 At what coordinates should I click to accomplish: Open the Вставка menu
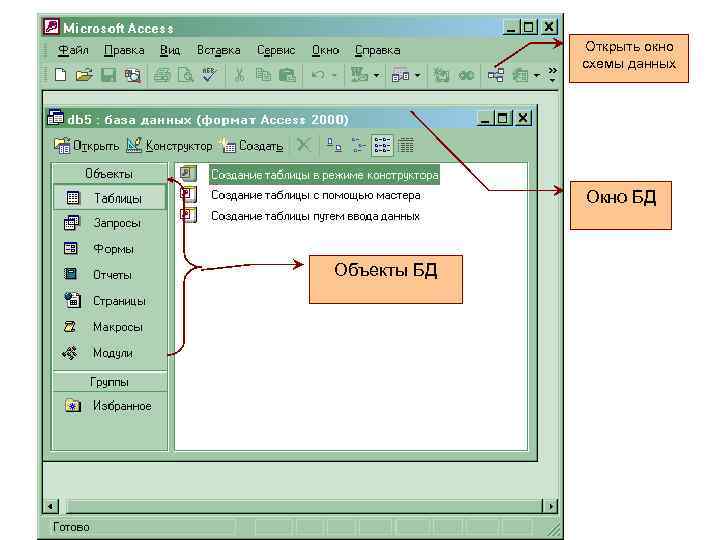(219, 50)
